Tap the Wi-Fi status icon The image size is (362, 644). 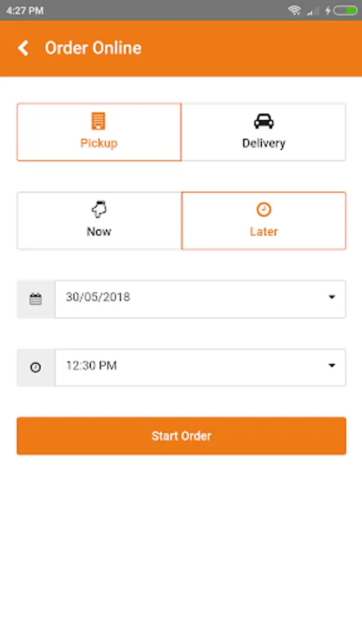coord(294,10)
